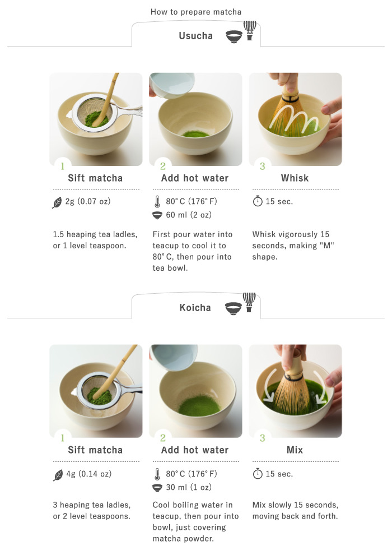
Task: Click the tea bowl icon beside Usucha
Action: [234, 36]
